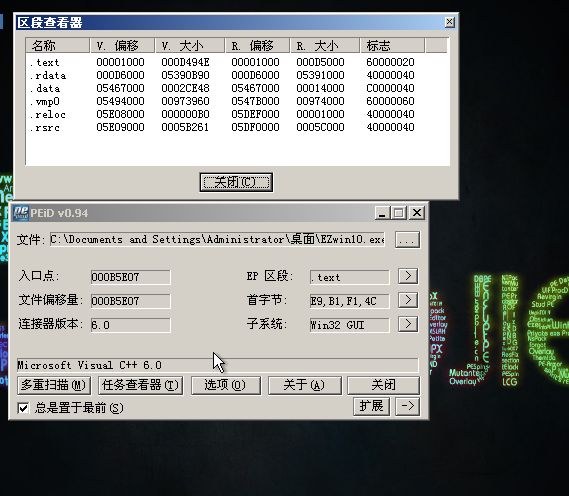Sort by the V. 偏移 column header
The image size is (569, 496).
(x=123, y=46)
